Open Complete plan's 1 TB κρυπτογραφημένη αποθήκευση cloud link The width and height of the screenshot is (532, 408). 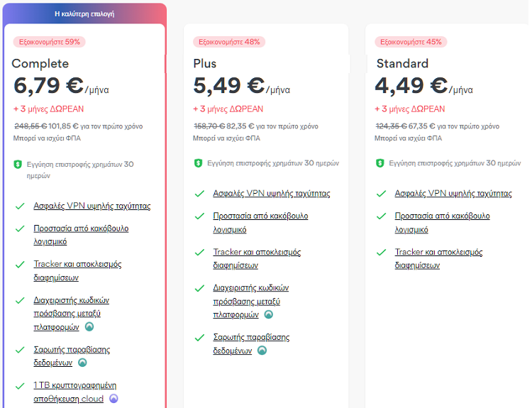coord(74,392)
